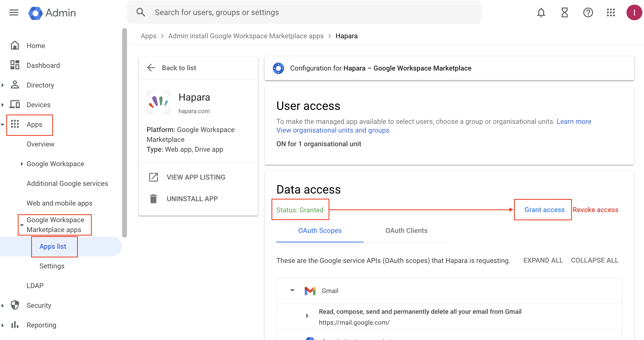The image size is (644, 340).
Task: Expand the Devices section arrow
Action: tap(3, 105)
